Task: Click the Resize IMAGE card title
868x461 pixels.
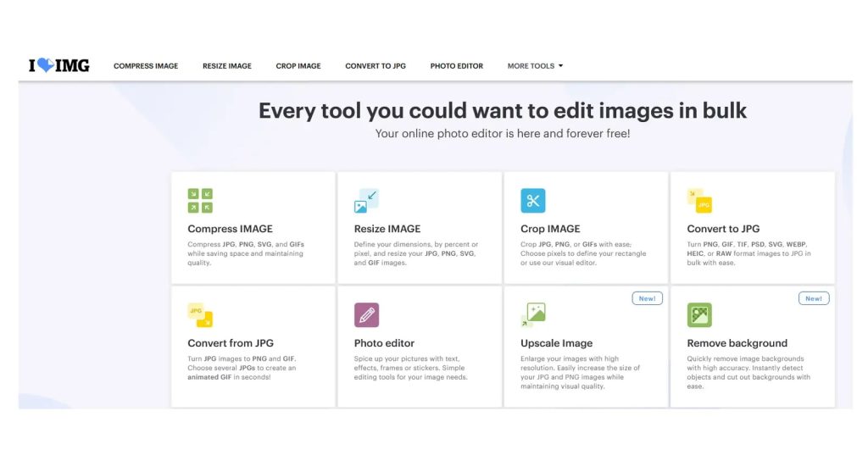Action: click(387, 229)
